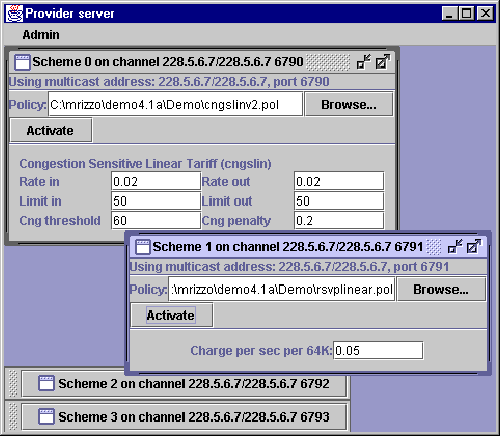Activate the cngslinv2 policy in Scheme 0
This screenshot has height=436, width=500.
coord(51,131)
